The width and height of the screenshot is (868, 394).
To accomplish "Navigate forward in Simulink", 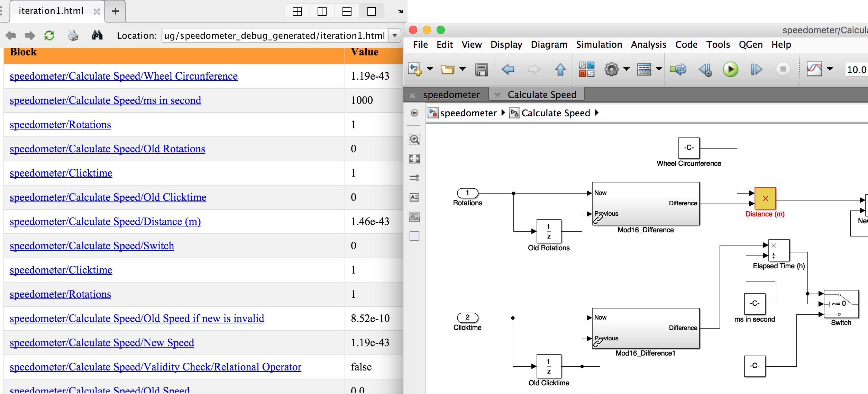I will (534, 69).
